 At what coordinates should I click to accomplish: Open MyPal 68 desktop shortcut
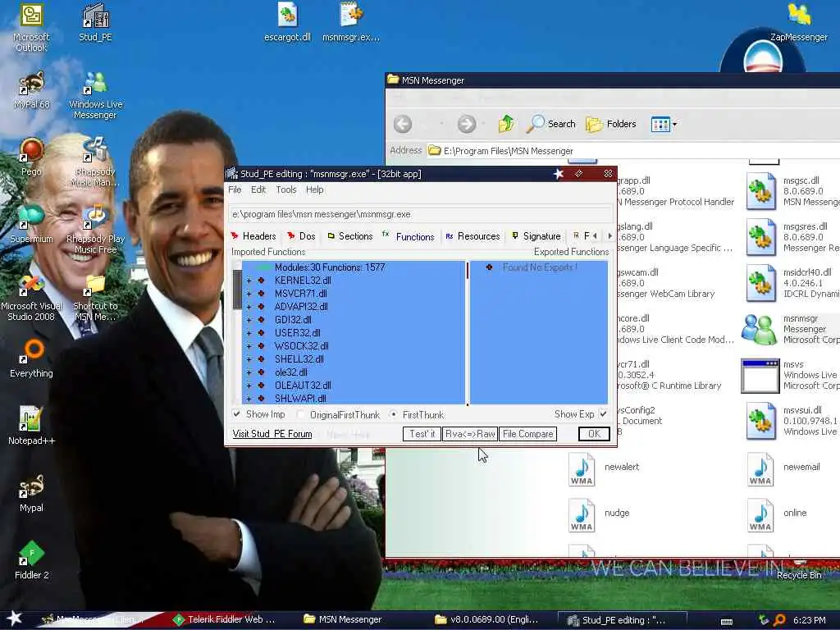(31, 90)
